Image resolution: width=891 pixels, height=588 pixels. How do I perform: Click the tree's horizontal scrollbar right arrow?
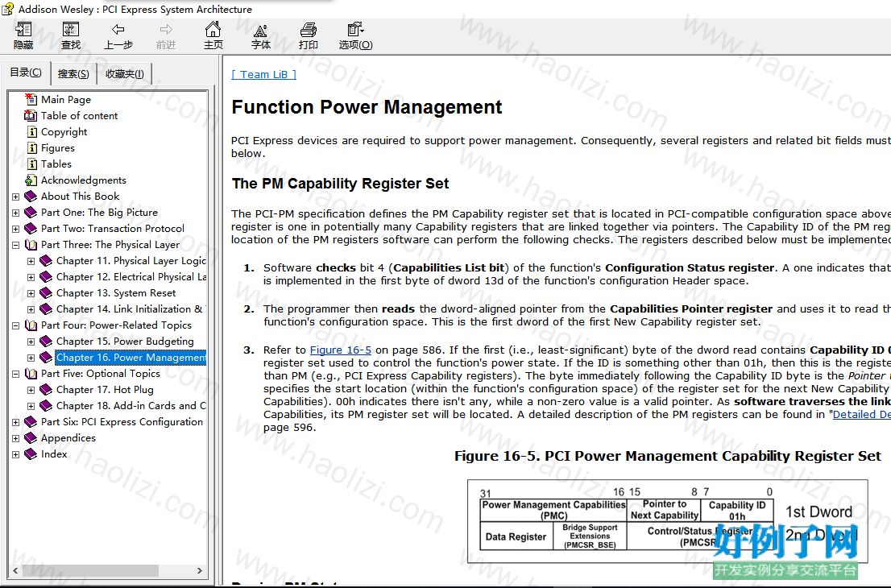click(200, 570)
